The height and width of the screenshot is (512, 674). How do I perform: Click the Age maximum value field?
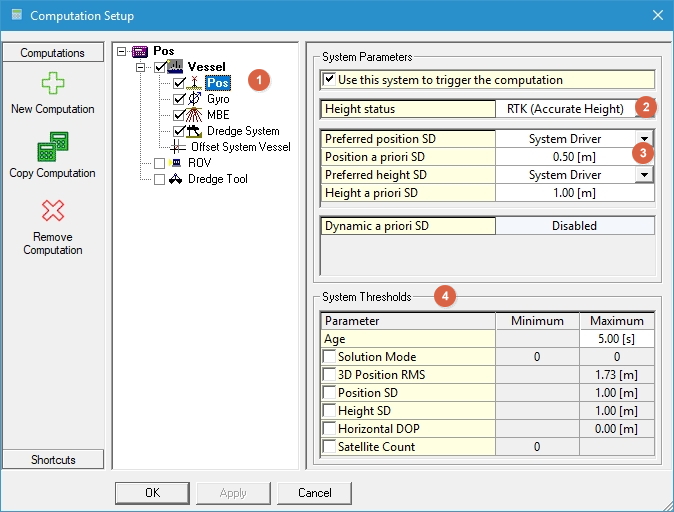[617, 339]
